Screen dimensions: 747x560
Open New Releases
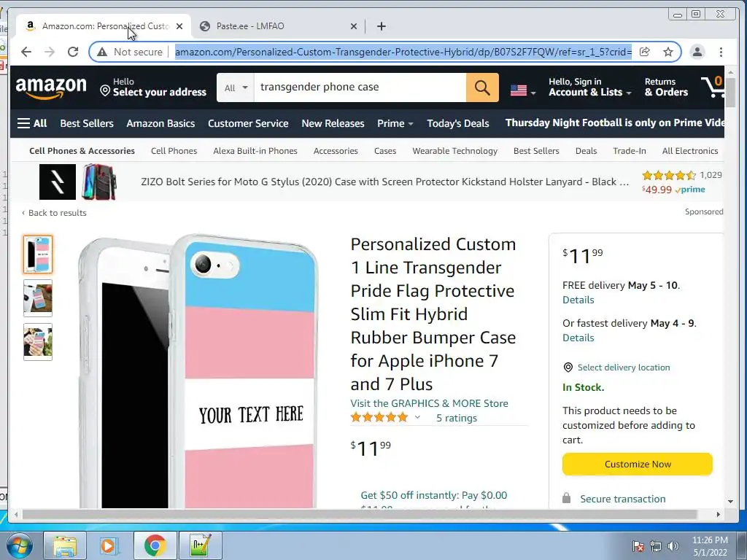coord(333,123)
